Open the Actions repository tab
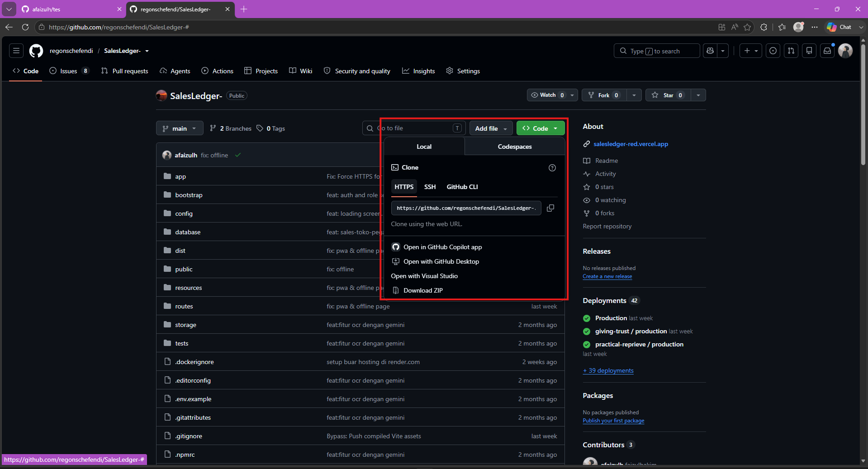 point(218,71)
